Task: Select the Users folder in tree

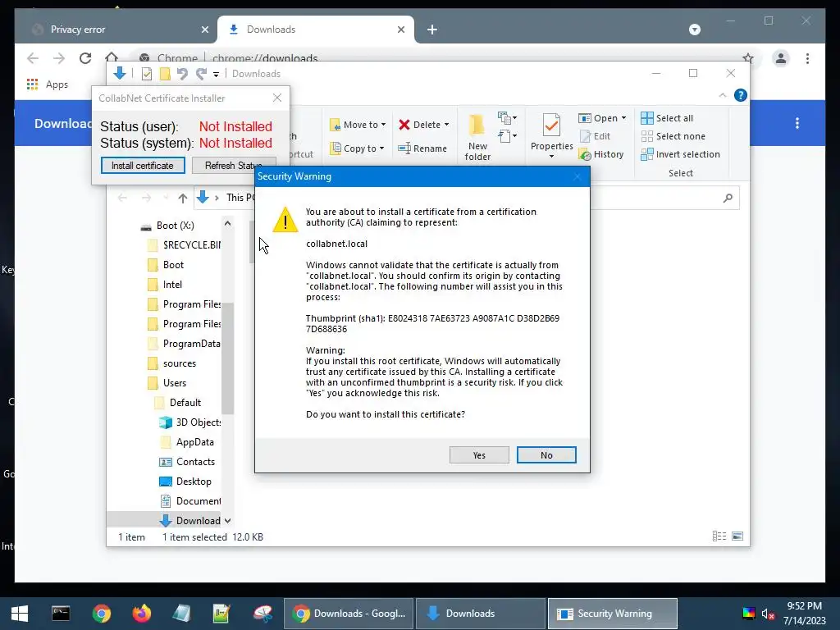Action: pos(167,383)
